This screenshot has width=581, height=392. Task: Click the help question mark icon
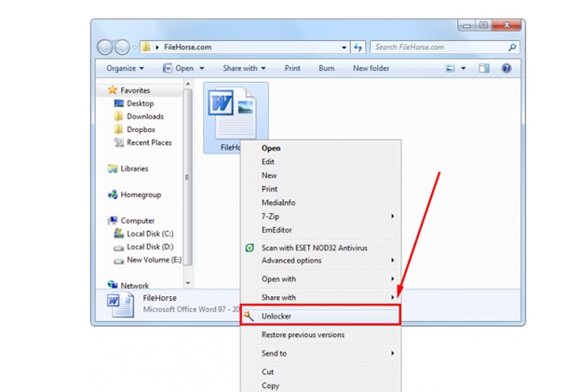pyautogui.click(x=506, y=68)
